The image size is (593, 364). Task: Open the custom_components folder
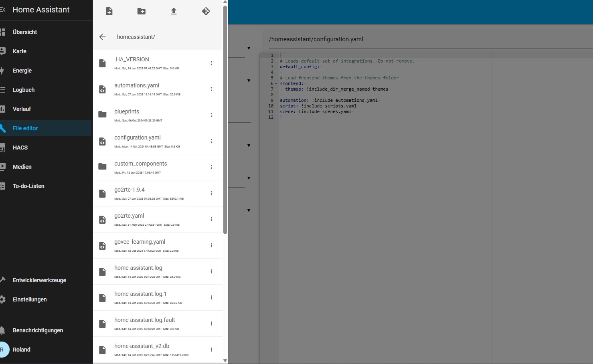(140, 164)
